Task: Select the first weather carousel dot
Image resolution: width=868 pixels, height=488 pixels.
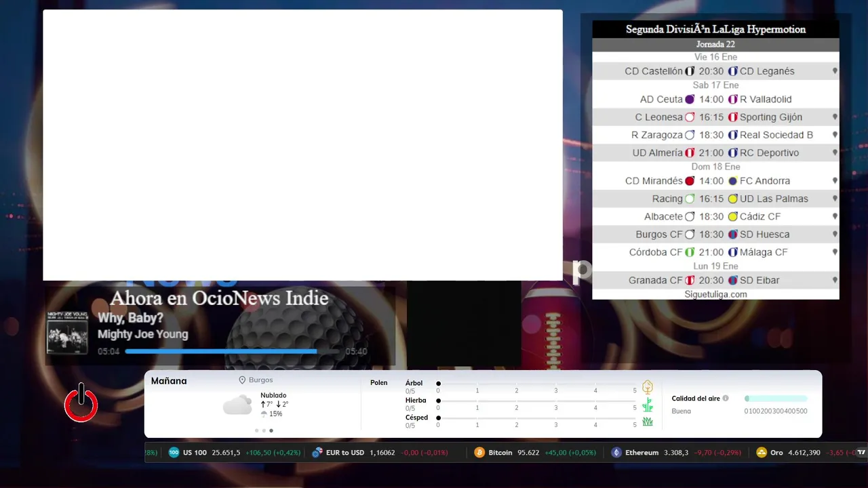Action: point(256,430)
